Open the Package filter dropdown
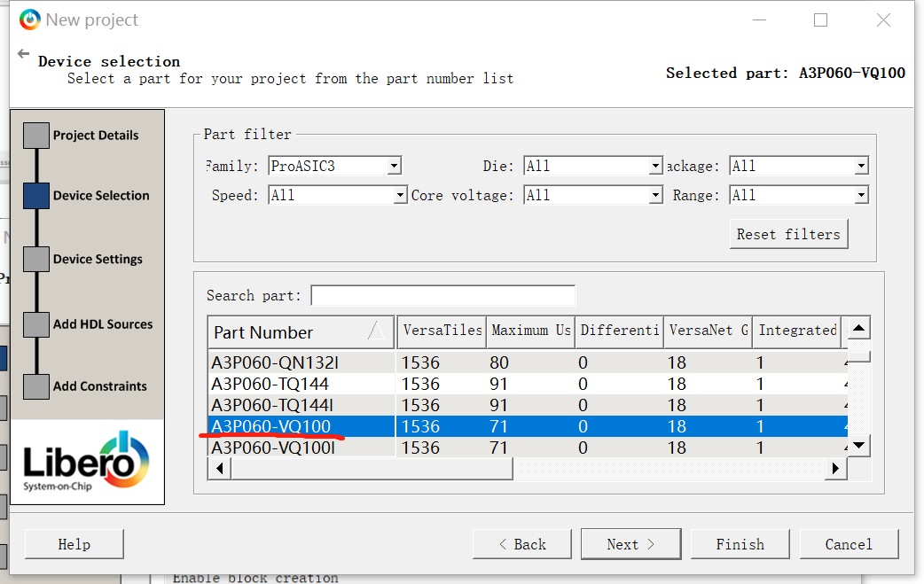The image size is (924, 584). pos(798,166)
